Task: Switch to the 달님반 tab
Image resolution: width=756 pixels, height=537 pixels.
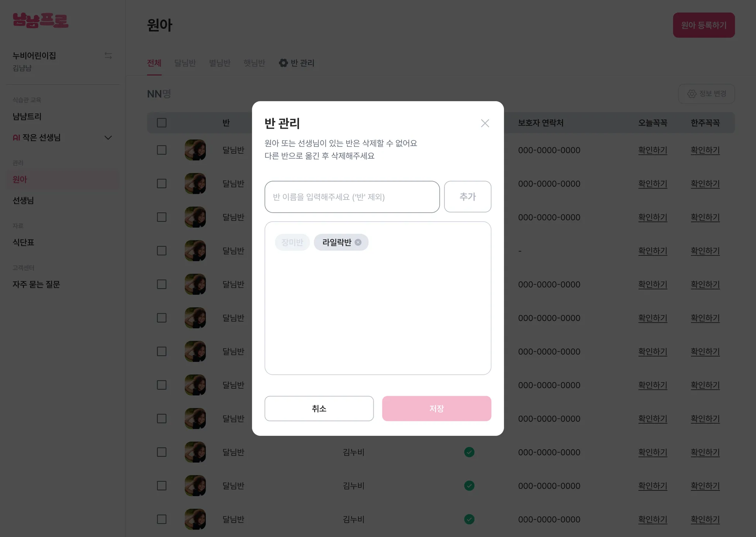Action: click(x=185, y=63)
